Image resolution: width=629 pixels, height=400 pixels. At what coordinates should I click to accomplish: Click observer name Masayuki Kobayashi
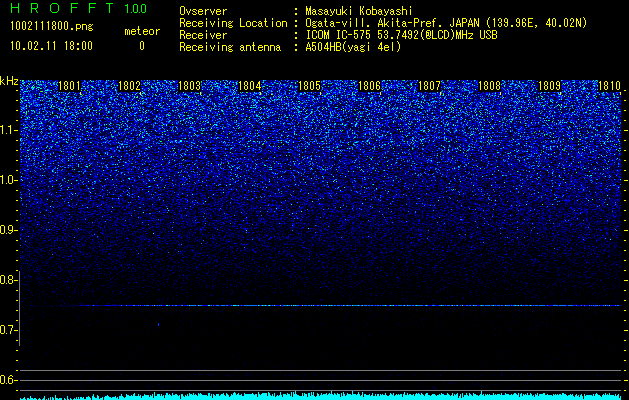[x=359, y=11]
